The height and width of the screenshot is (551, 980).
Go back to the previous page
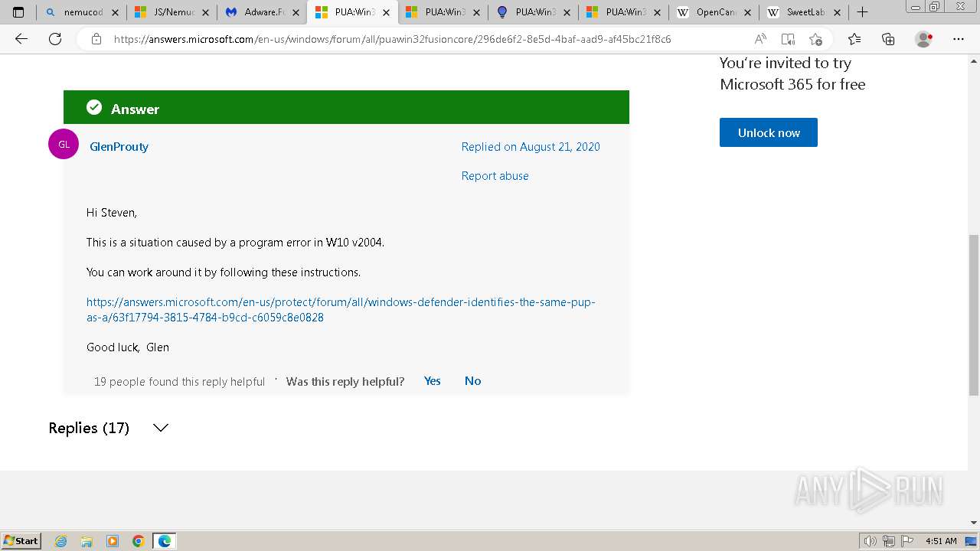tap(21, 39)
